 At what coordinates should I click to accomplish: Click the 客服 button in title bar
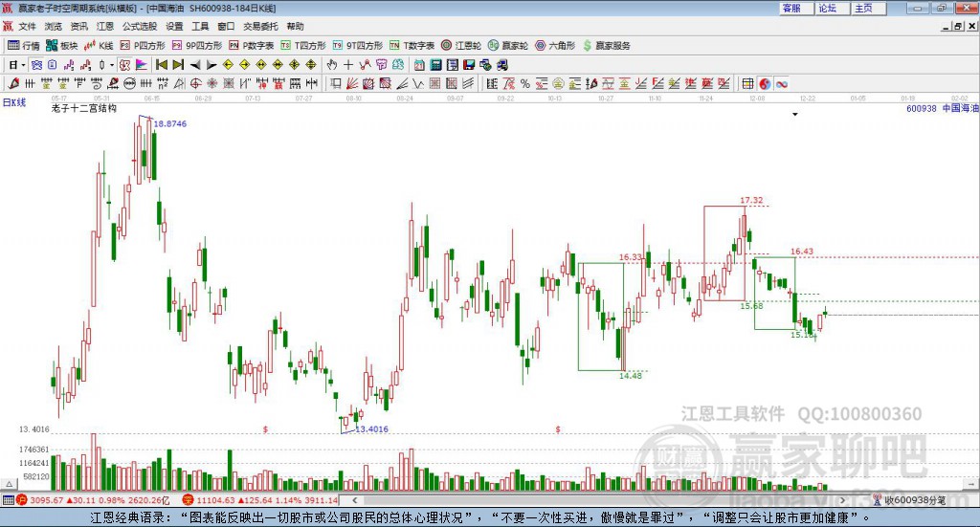795,8
